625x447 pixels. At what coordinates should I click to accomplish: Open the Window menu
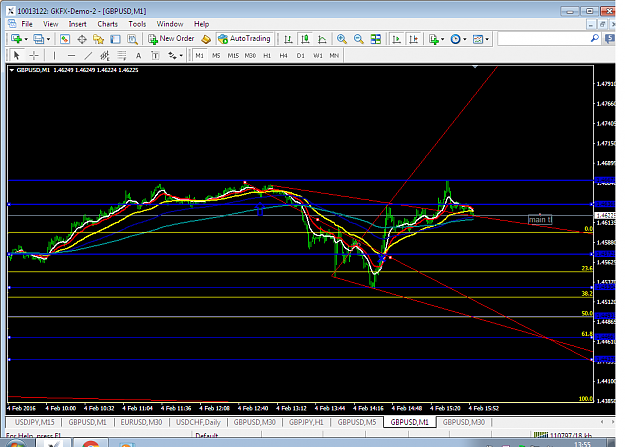pos(170,24)
